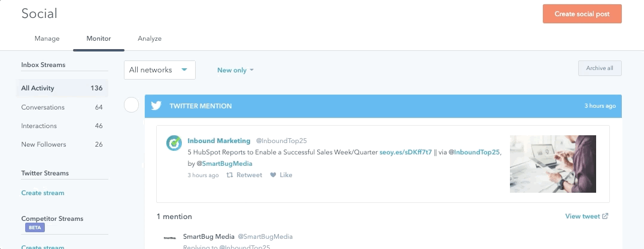Click the Inbox Streams section heading
This screenshot has height=249, width=644.
click(x=43, y=65)
